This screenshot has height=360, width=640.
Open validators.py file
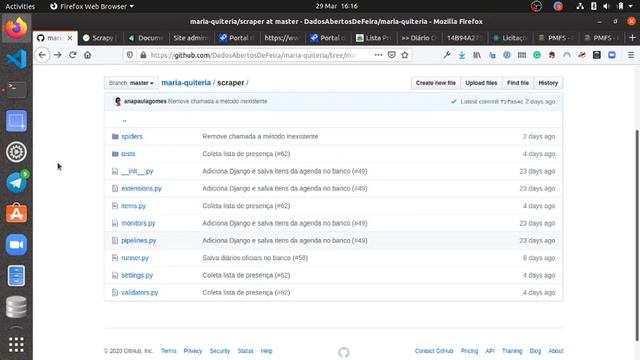(140, 293)
